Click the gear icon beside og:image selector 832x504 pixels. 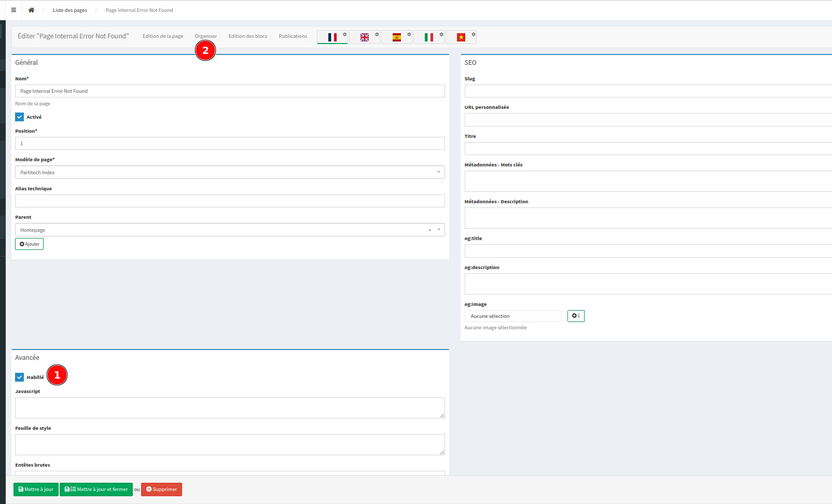pyautogui.click(x=576, y=316)
